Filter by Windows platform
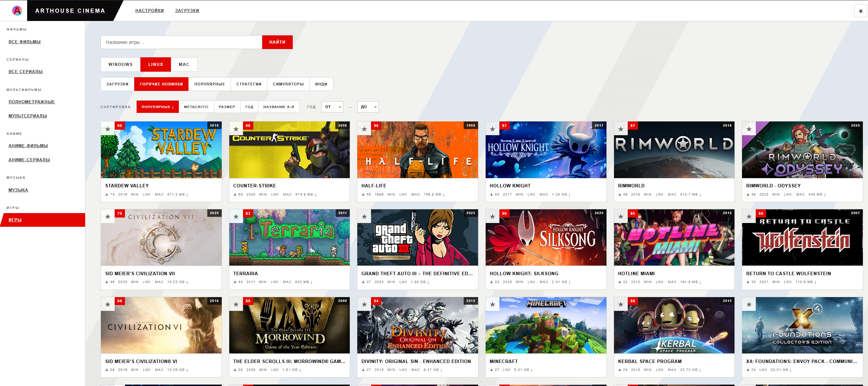This screenshot has height=386, width=868. [x=120, y=65]
